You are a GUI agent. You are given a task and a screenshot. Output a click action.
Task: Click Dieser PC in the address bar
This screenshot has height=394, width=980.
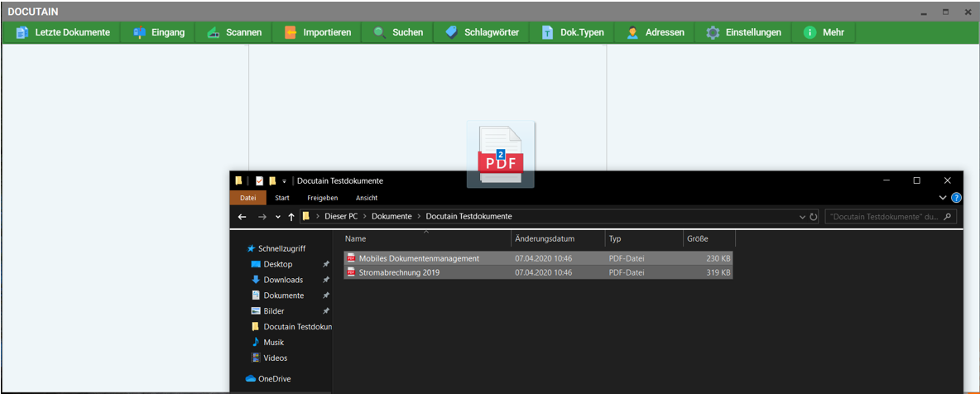(x=339, y=216)
